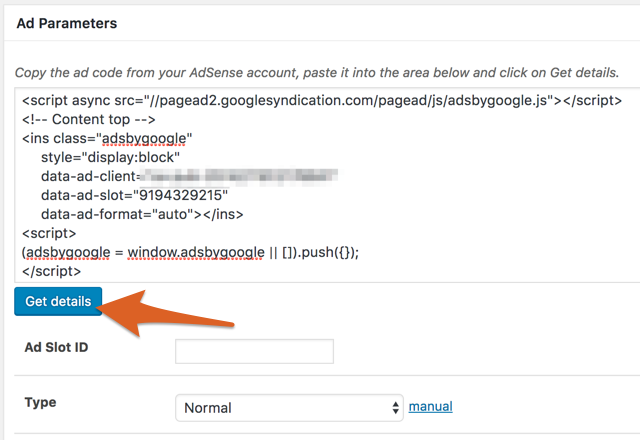The width and height of the screenshot is (640, 440).
Task: Click the data-ad-client code line
Action: 90,176
